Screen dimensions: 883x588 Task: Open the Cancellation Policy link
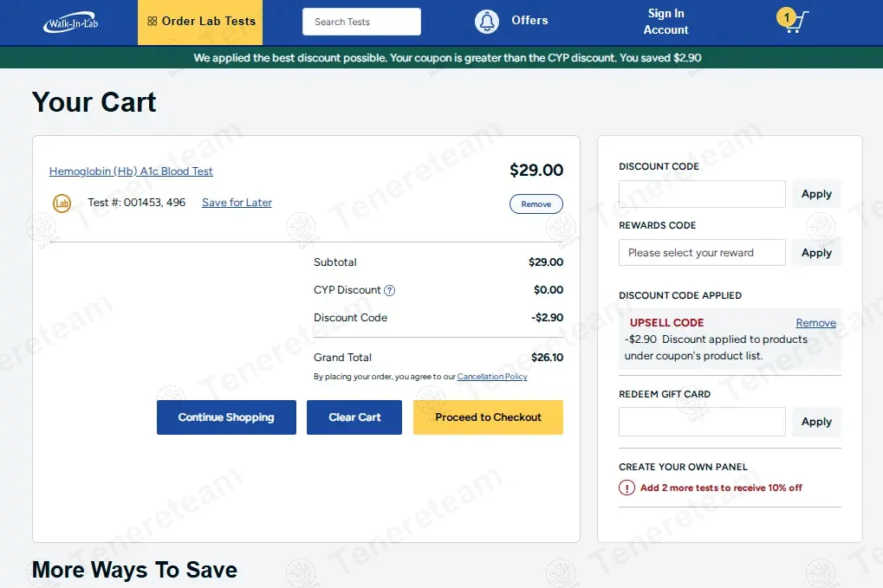click(492, 377)
